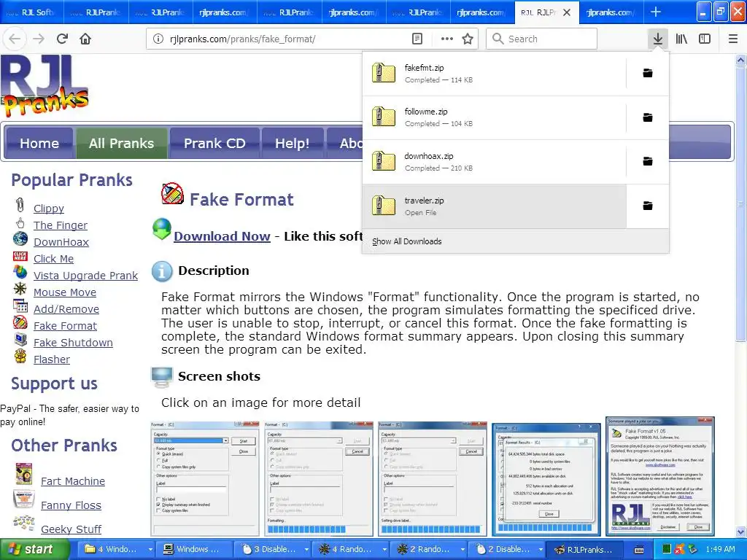This screenshot has height=560, width=747.
Task: Open the traveler.zip download file
Action: [494, 206]
